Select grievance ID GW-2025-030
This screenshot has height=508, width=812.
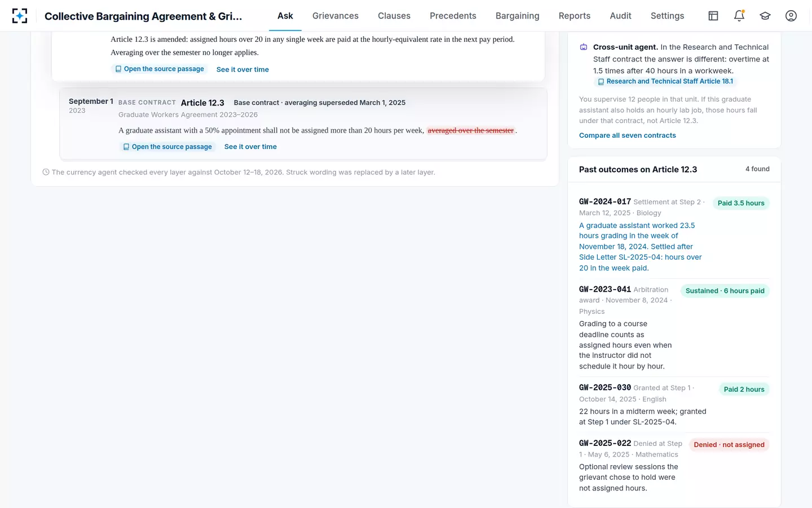(605, 387)
